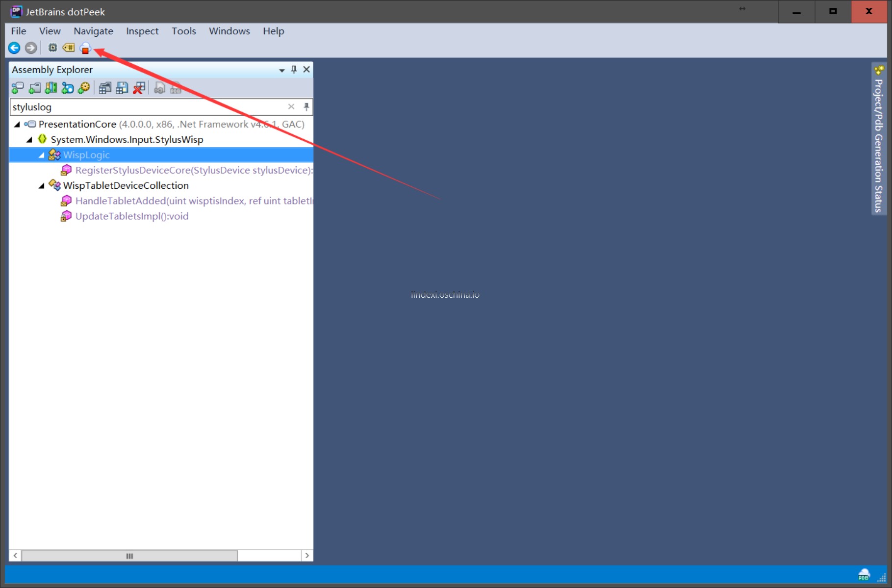Click the Navigate Forward arrow
This screenshot has width=892, height=588.
(31, 48)
